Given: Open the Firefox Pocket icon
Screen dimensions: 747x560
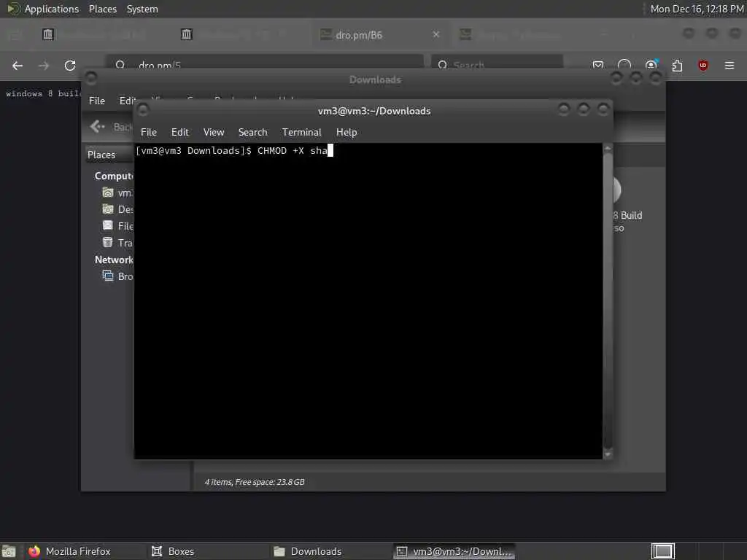Looking at the screenshot, I should [598, 65].
